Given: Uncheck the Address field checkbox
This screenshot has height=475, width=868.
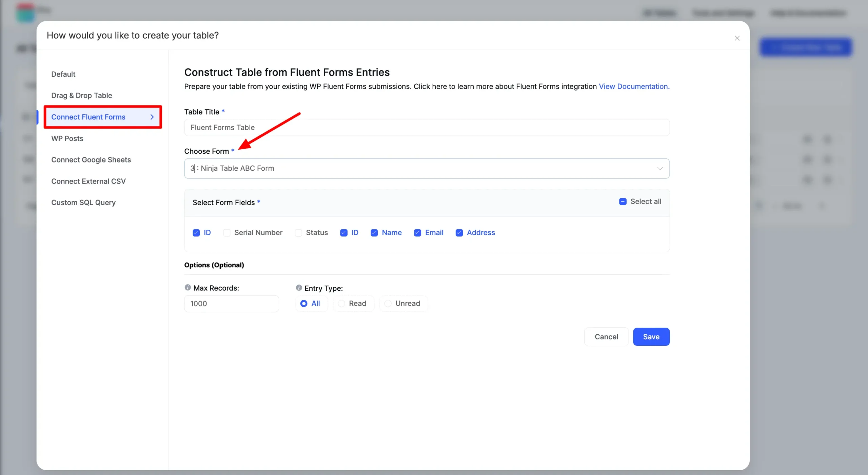Looking at the screenshot, I should (459, 232).
